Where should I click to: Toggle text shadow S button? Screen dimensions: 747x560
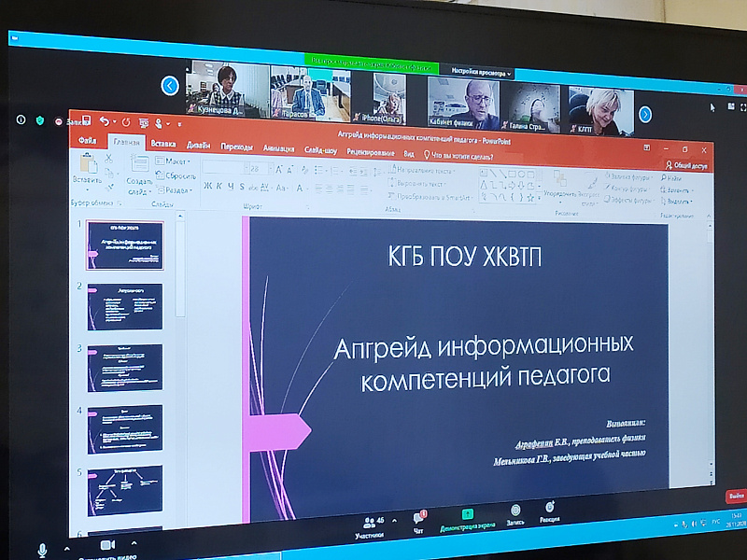tap(242, 187)
